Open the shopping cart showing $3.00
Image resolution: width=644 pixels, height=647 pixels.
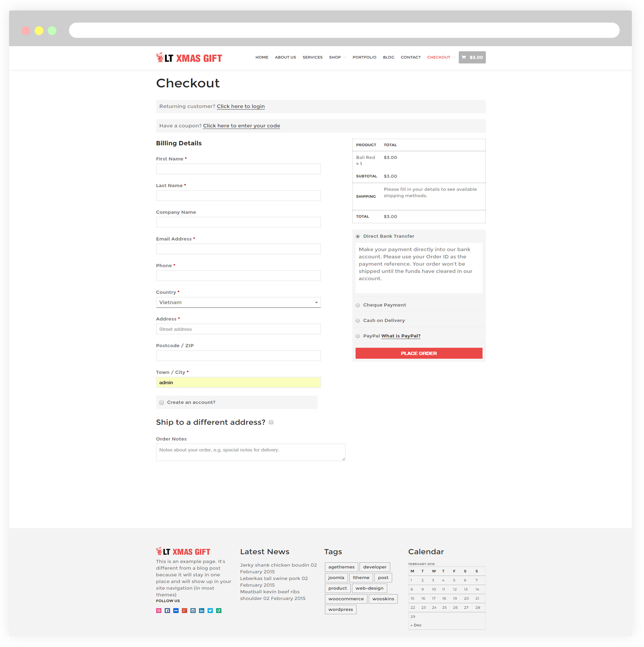[472, 57]
